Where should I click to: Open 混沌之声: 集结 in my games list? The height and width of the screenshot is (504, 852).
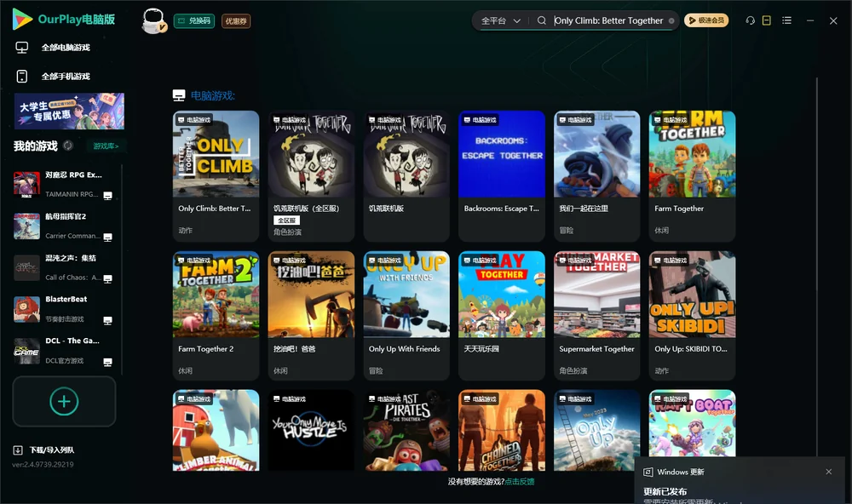[x=64, y=267]
